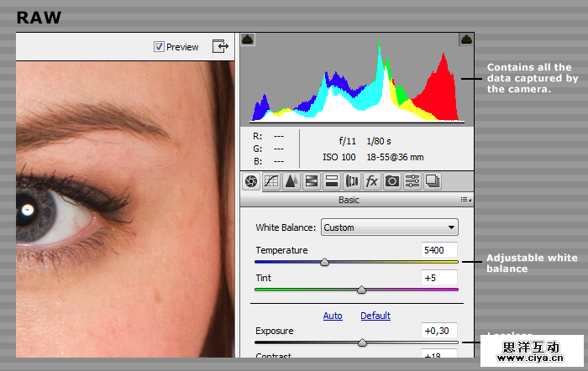This screenshot has height=371, width=588.
Task: Toggle shadow clipping warning on histogram
Action: [x=248, y=39]
